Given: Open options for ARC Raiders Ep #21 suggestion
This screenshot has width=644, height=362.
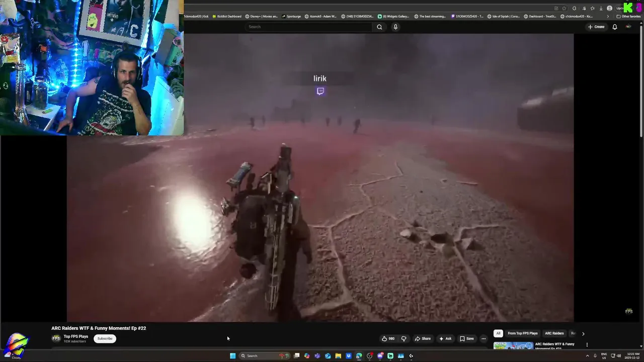Looking at the screenshot, I should click(587, 345).
